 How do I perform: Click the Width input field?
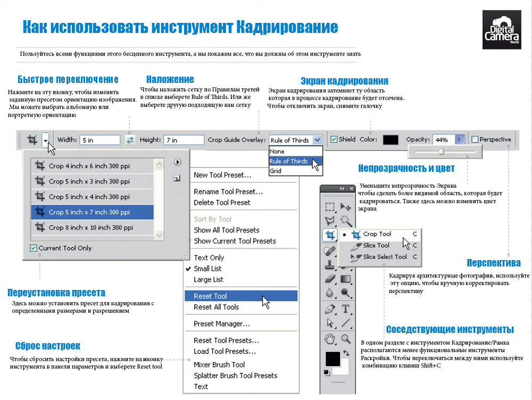[x=100, y=140]
